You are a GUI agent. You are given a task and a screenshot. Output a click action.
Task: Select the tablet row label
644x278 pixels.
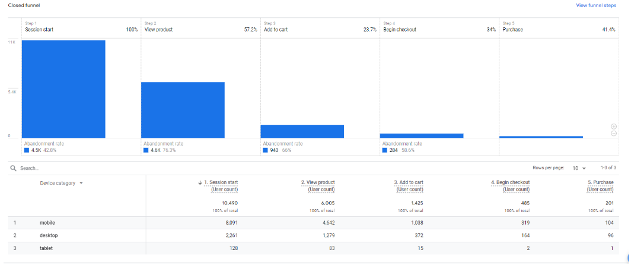click(x=46, y=248)
